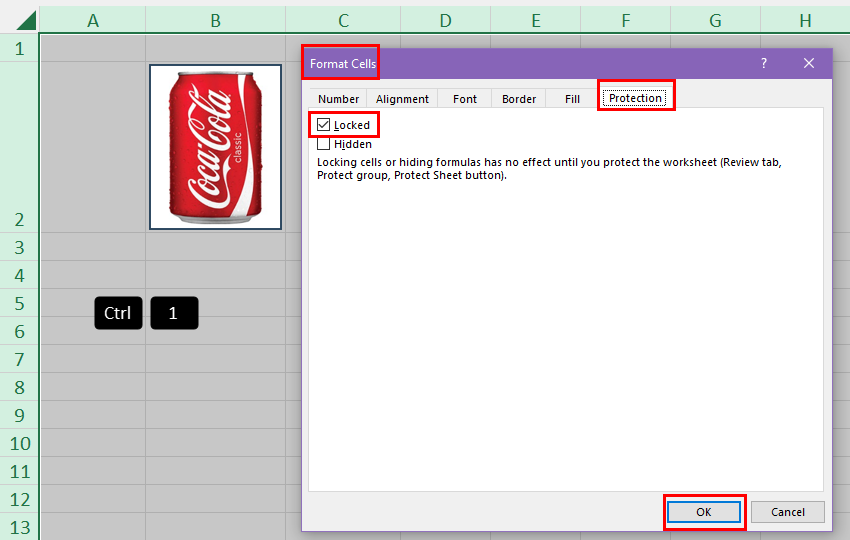Screen dimensions: 850x540
Task: Select column G header
Action: click(x=716, y=21)
